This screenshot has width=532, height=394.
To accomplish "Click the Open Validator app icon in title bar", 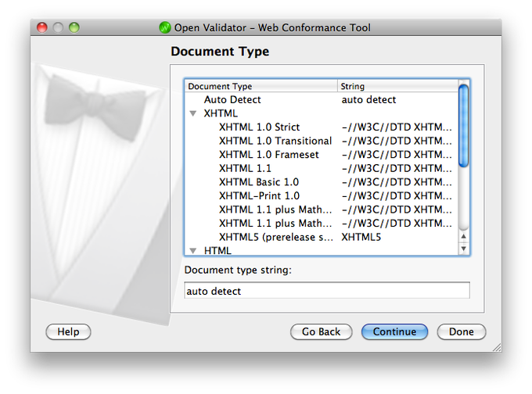I will point(165,27).
